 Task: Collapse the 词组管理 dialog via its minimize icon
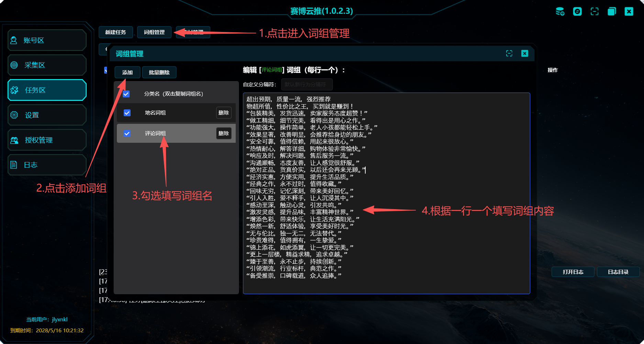(509, 54)
